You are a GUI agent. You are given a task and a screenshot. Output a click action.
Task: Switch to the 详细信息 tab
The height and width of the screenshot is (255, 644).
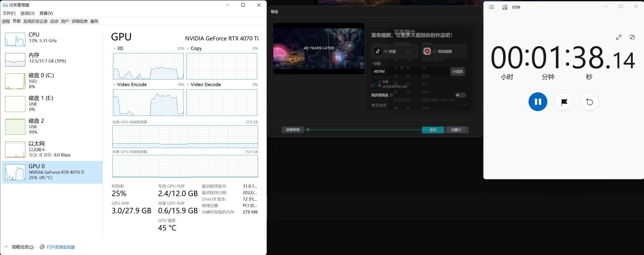coord(80,21)
